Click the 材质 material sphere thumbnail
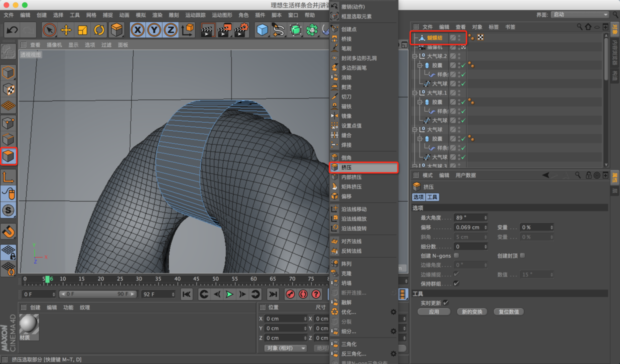The width and height of the screenshot is (620, 364). tap(29, 325)
